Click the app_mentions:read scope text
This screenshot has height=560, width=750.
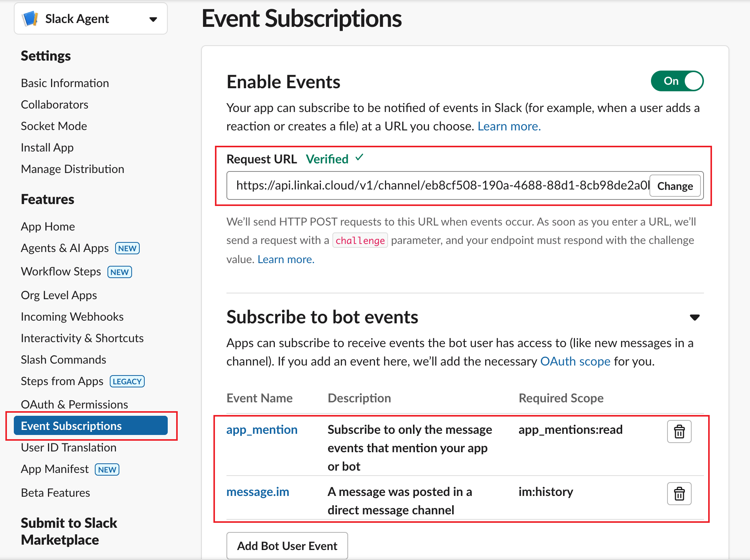[x=570, y=430]
